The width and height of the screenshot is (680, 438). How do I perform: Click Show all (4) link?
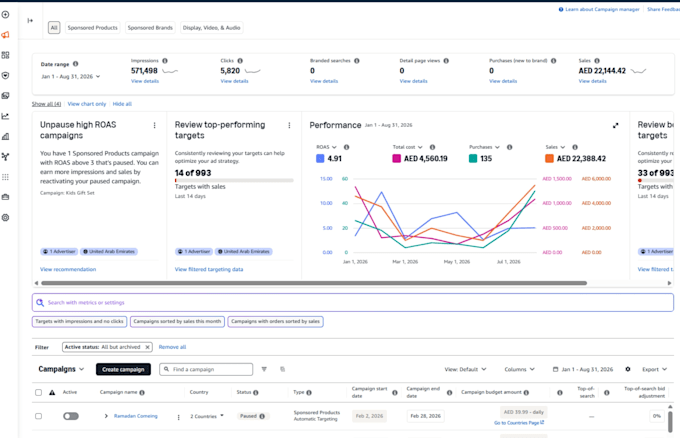click(x=46, y=104)
